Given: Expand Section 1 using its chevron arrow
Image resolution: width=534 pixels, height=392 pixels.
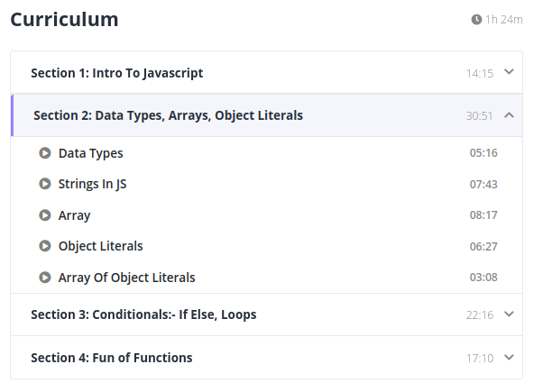Looking at the screenshot, I should pyautogui.click(x=509, y=72).
